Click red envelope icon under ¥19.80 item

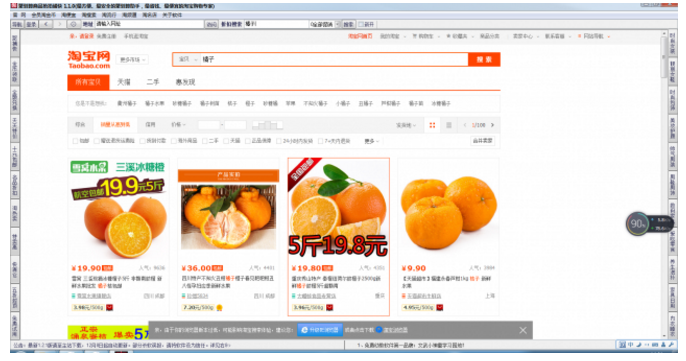[329, 308]
